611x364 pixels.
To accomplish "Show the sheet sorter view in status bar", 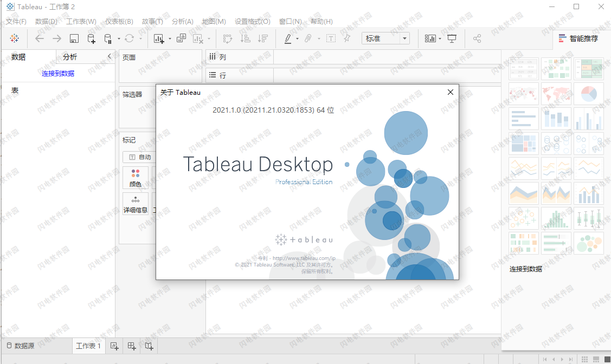I will 584,359.
